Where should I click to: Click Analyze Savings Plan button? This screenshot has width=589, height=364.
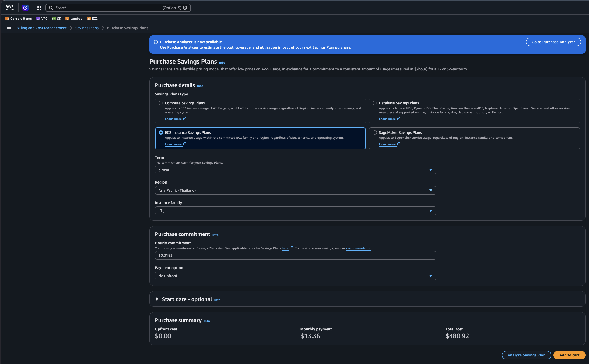(x=526, y=355)
